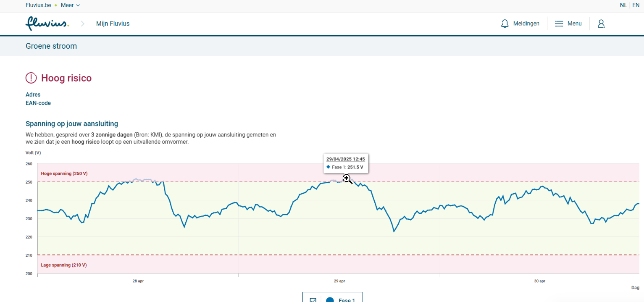Open the Meldingen label
644x302 pixels.
coord(526,24)
